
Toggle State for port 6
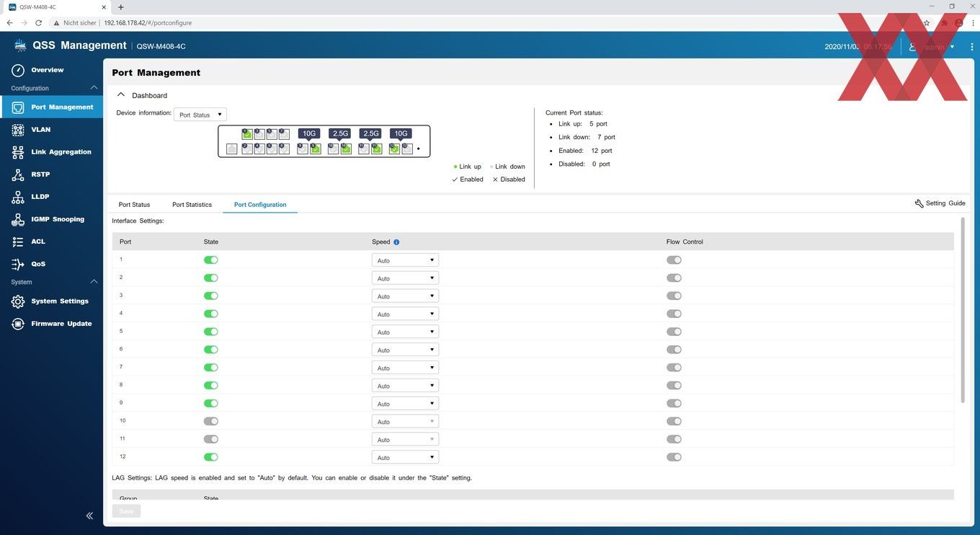pos(211,350)
